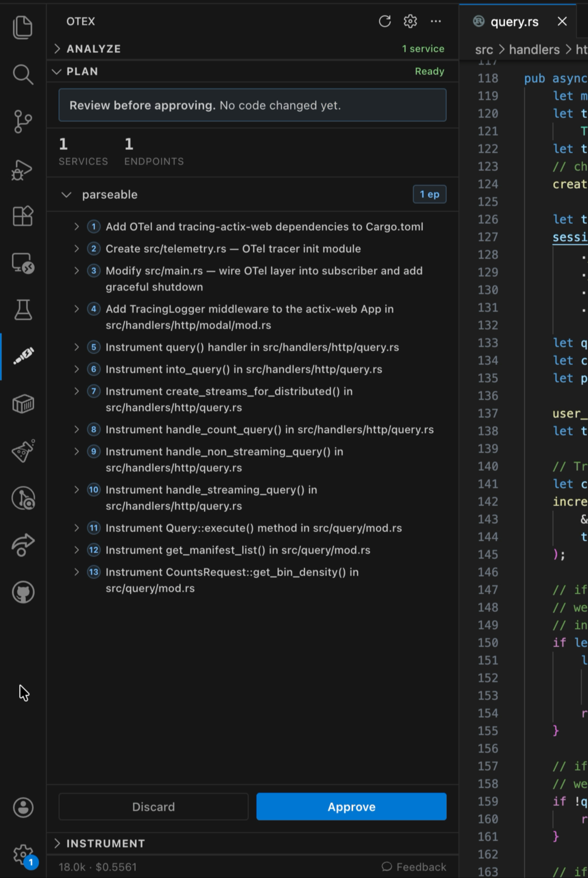Open the pizza slice sidebar icon

[23, 451]
